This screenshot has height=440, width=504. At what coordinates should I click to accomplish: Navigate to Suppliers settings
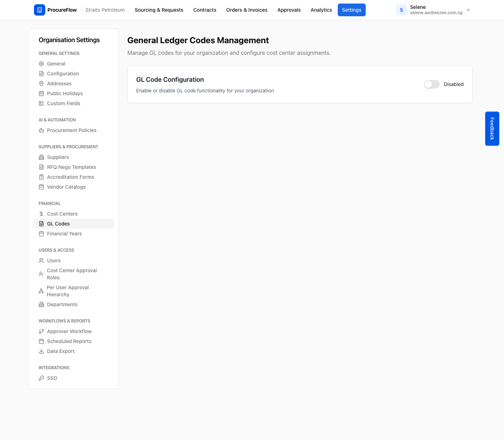(74, 157)
